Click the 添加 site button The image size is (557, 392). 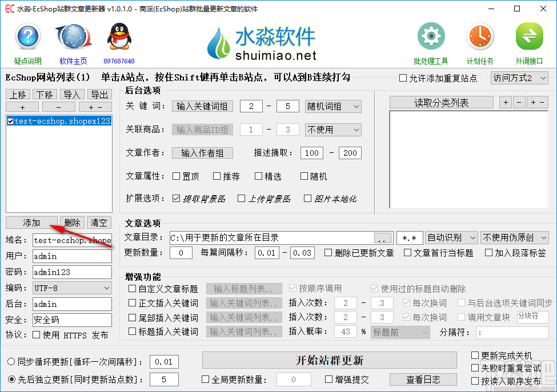point(31,223)
